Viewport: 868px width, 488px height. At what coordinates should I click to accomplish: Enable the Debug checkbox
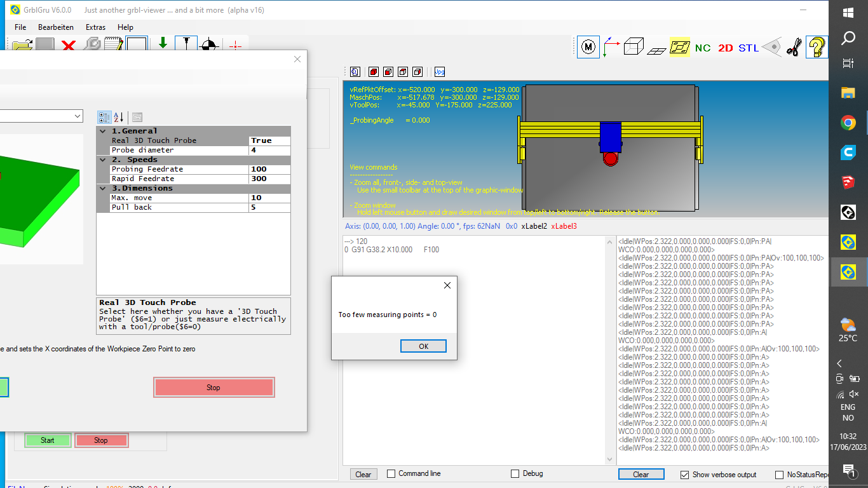(x=515, y=473)
